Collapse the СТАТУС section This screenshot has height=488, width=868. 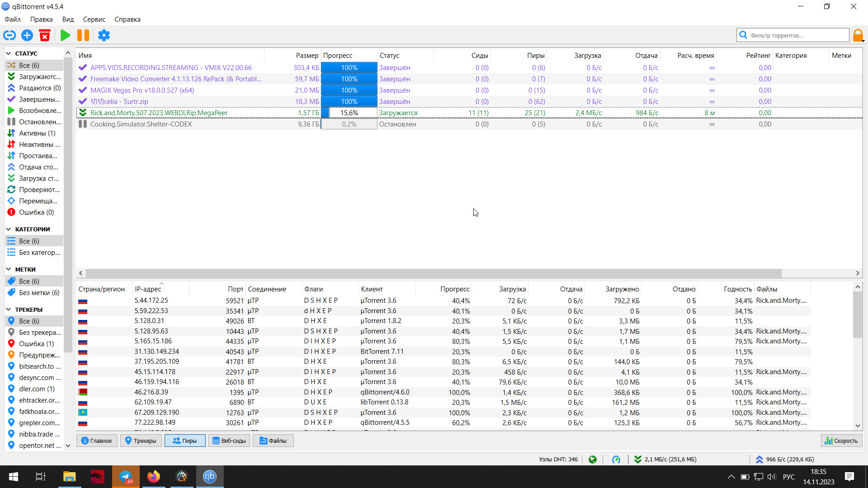click(x=9, y=53)
